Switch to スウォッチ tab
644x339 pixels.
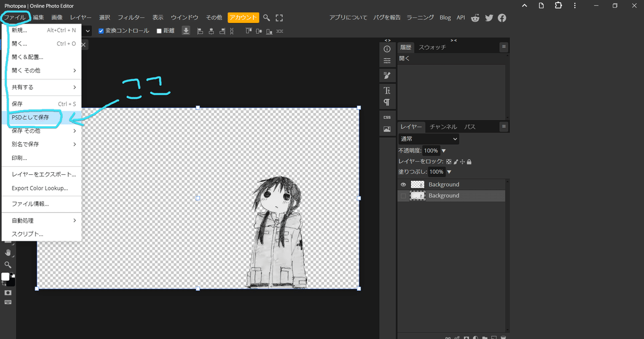pos(433,47)
